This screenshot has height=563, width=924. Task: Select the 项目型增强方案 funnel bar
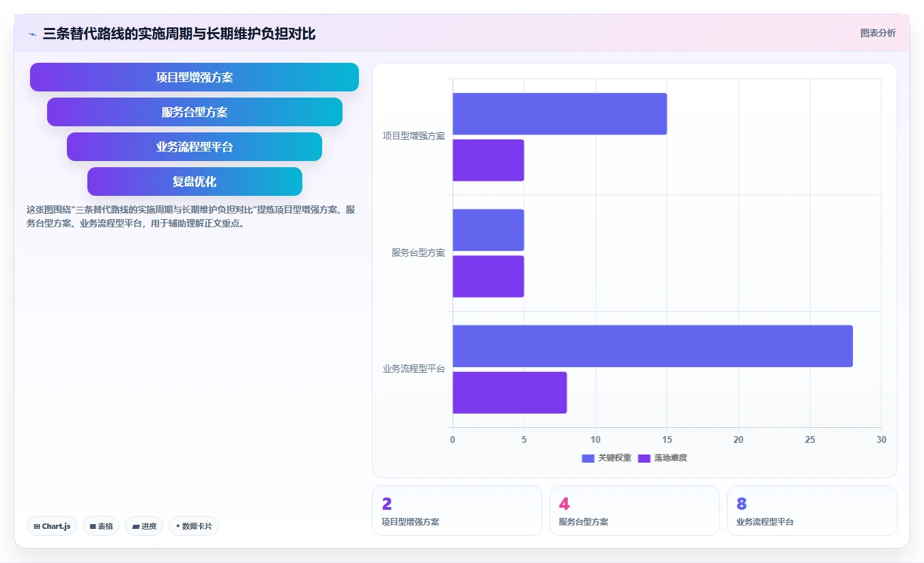click(194, 77)
